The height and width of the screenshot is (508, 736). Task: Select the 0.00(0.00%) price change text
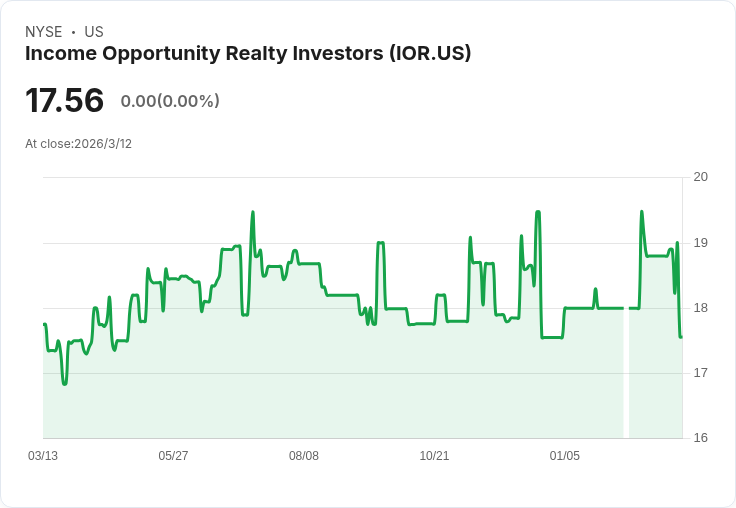tap(170, 101)
